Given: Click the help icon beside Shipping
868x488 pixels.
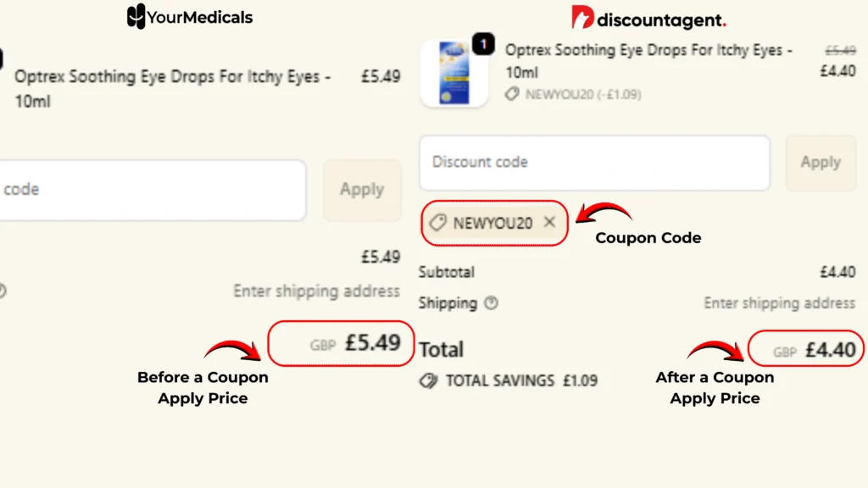Looking at the screenshot, I should pos(491,303).
